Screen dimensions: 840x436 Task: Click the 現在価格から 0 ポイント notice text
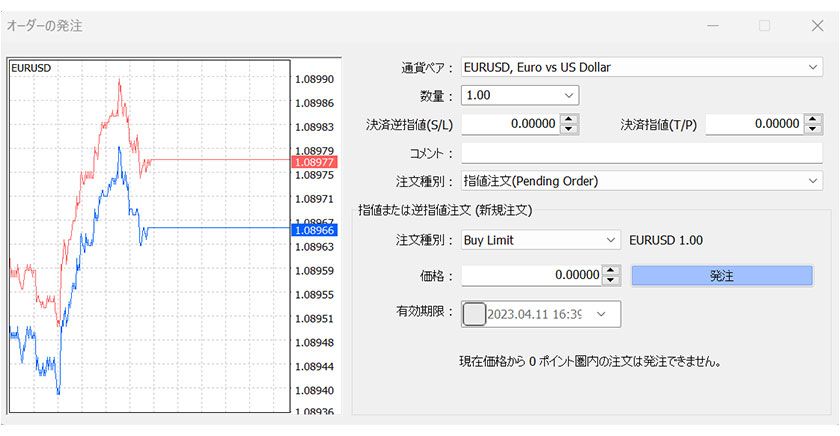[590, 362]
